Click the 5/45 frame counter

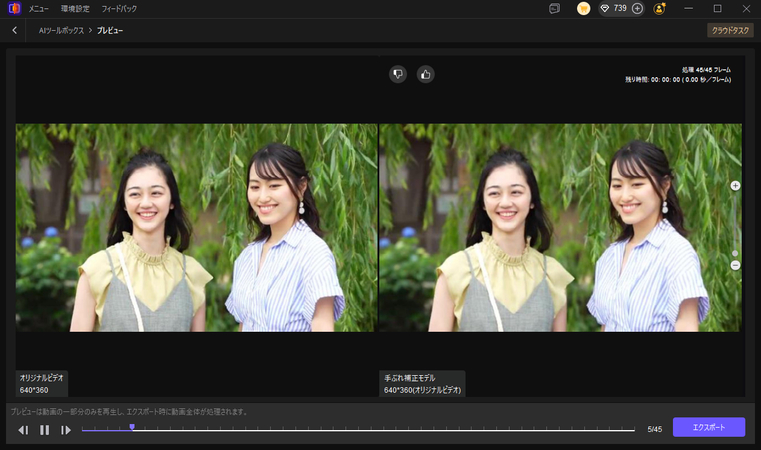(654, 429)
